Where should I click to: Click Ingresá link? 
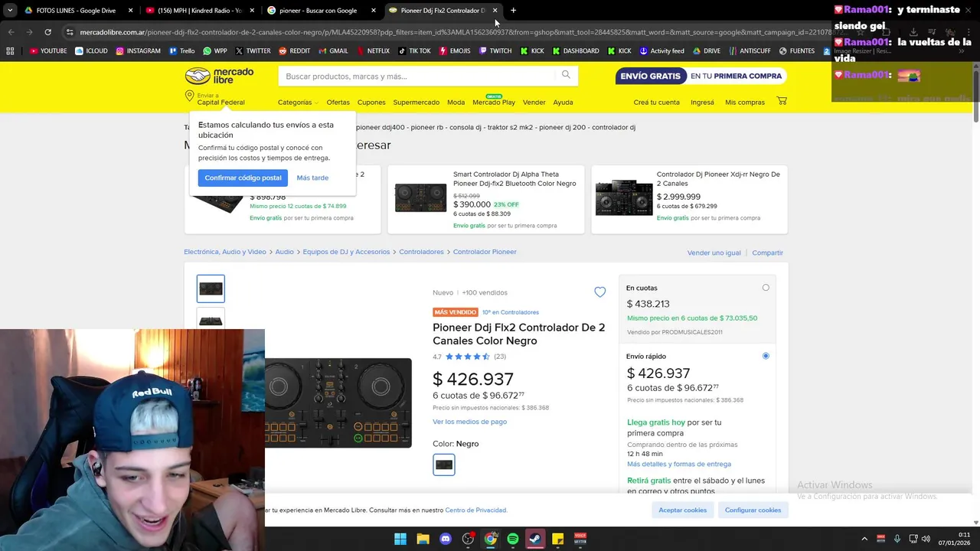(x=702, y=103)
